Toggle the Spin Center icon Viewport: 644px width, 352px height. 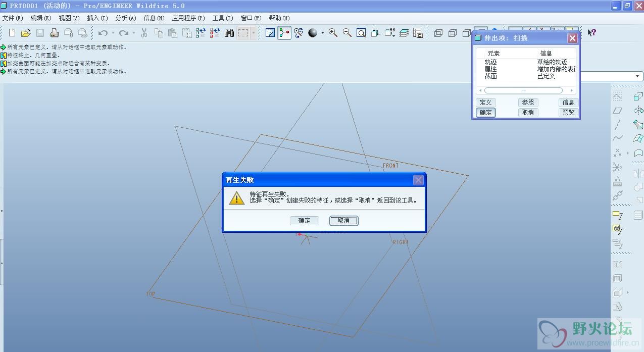coord(284,33)
